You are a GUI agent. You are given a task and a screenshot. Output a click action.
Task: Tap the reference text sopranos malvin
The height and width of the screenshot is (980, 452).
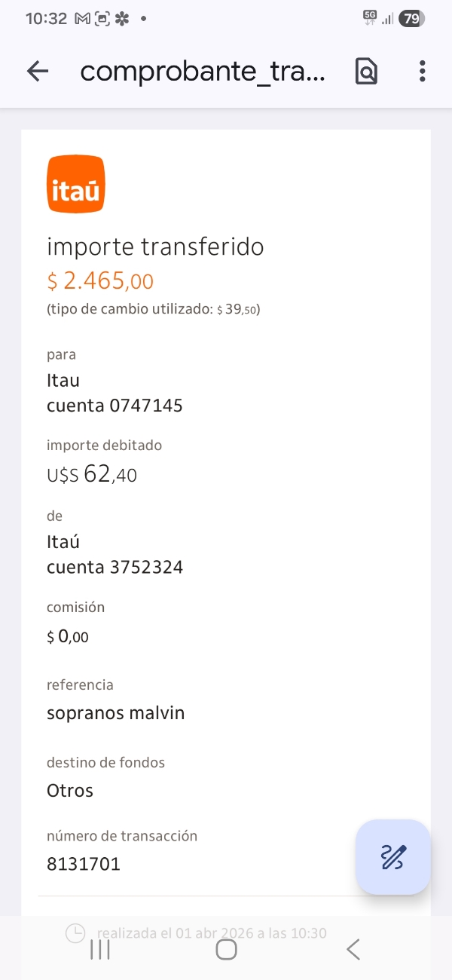(x=115, y=712)
